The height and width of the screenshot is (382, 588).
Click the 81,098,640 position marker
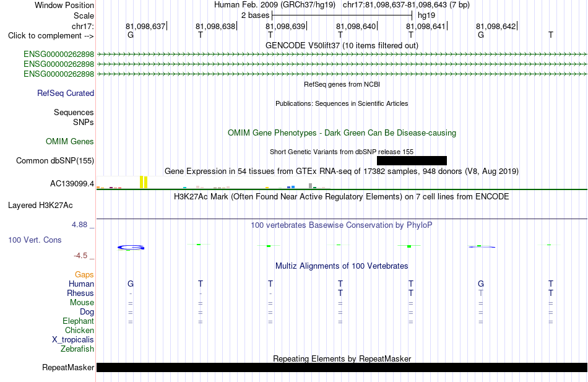(356, 26)
